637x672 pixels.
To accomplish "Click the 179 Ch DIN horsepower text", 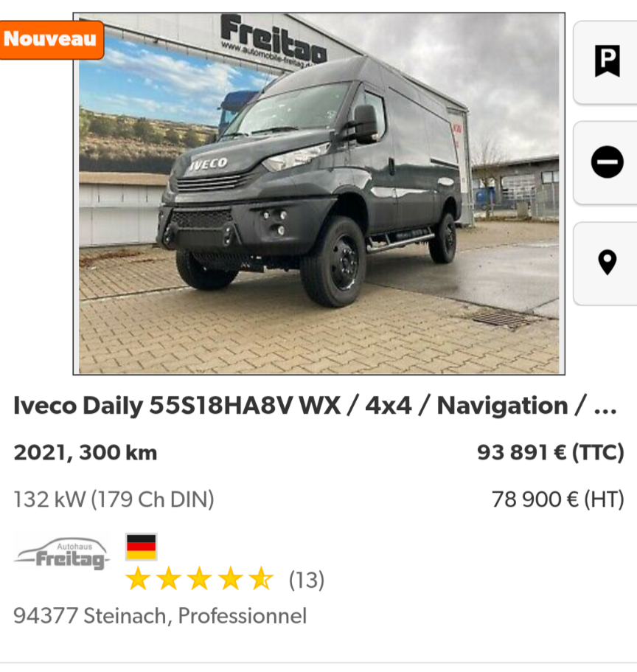I will tap(153, 499).
